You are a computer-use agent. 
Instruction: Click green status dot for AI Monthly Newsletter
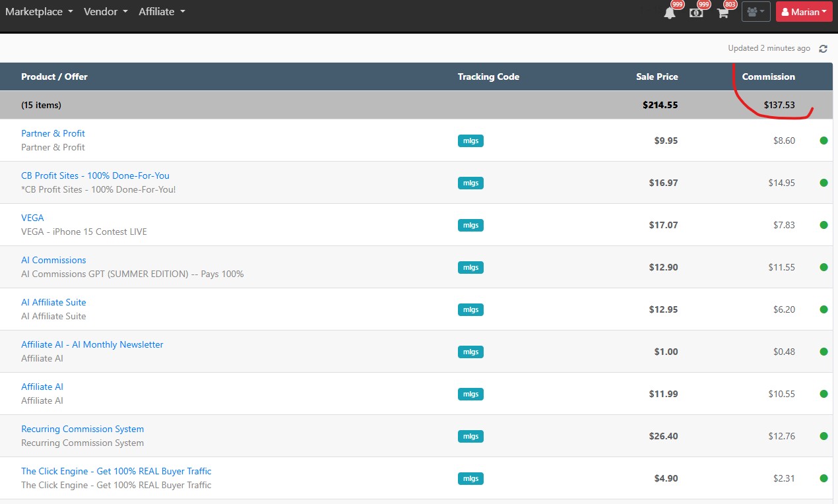[823, 352]
